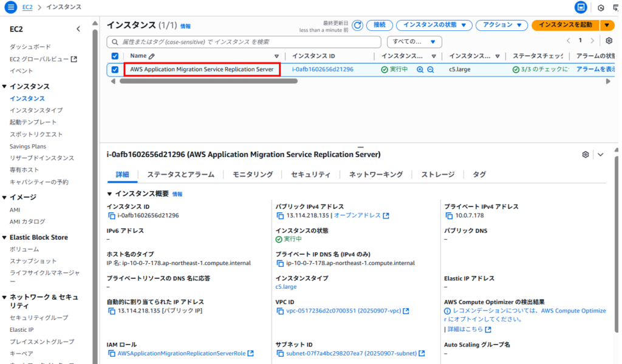Screen dimensions: 622x364
Task: Switch to the 詳細 tab
Action: [x=122, y=175]
